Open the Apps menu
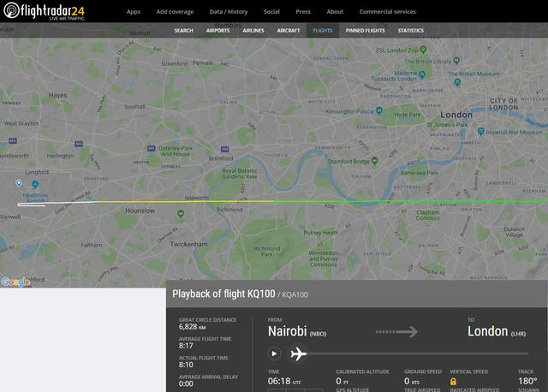Screen dimensions: 548x392 tap(134, 11)
